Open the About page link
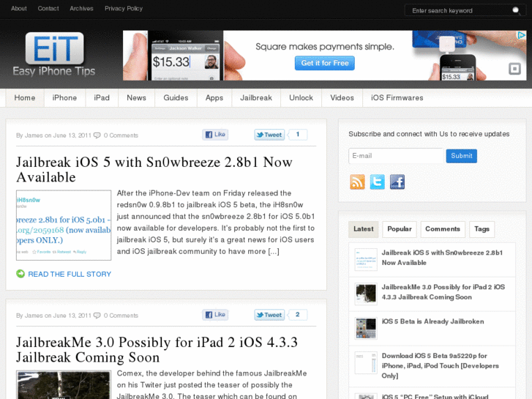532x399 pixels. click(19, 9)
